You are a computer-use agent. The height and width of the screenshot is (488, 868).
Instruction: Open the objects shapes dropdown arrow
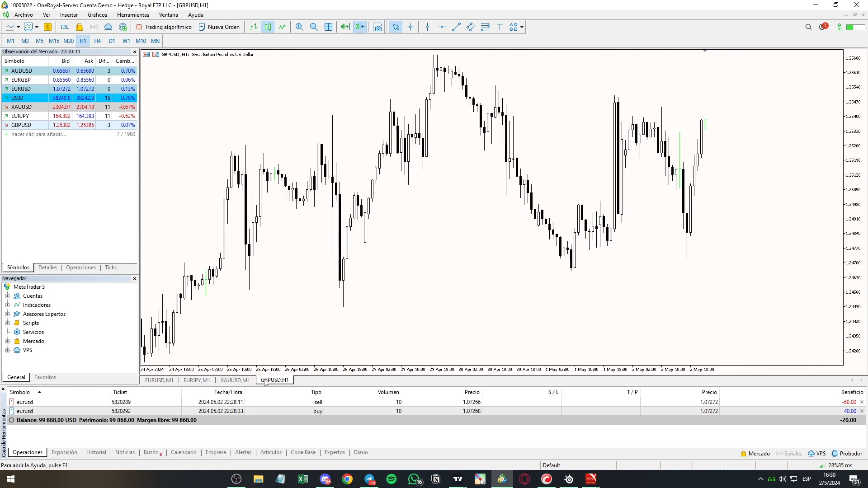click(522, 27)
